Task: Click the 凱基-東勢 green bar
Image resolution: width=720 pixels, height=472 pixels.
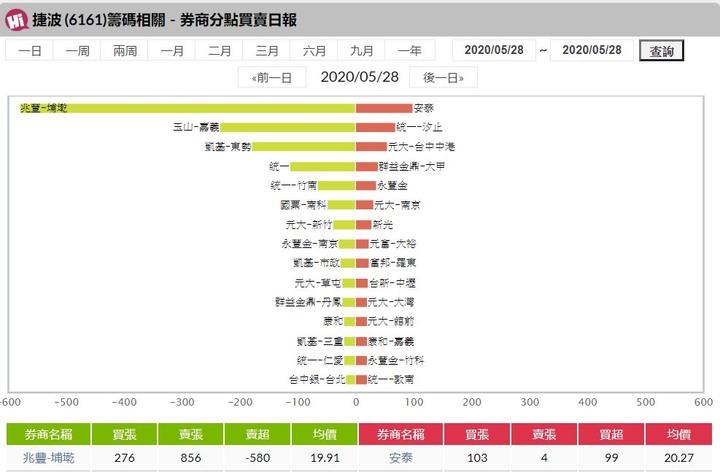Action: tap(304, 146)
